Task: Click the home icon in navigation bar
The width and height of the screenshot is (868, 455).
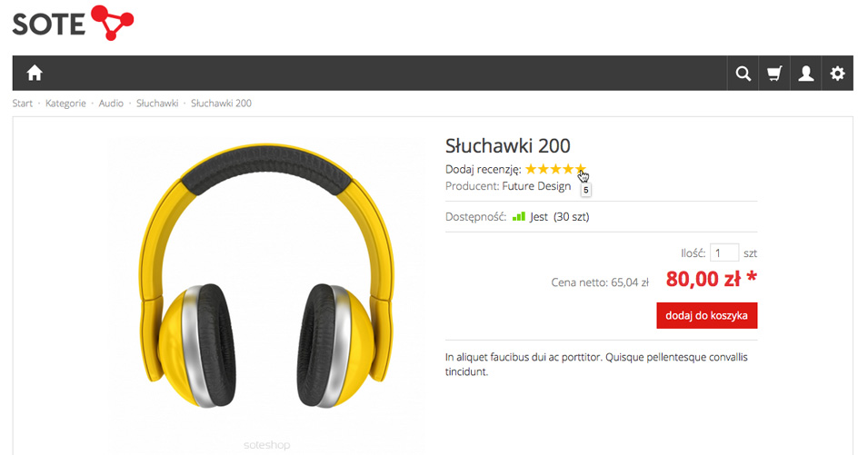Action: (35, 73)
